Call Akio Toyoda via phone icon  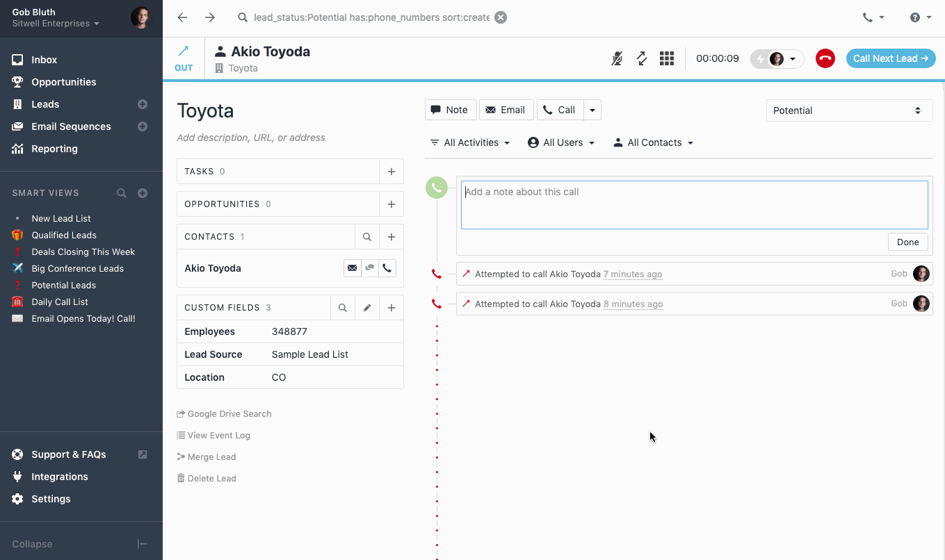(x=387, y=268)
